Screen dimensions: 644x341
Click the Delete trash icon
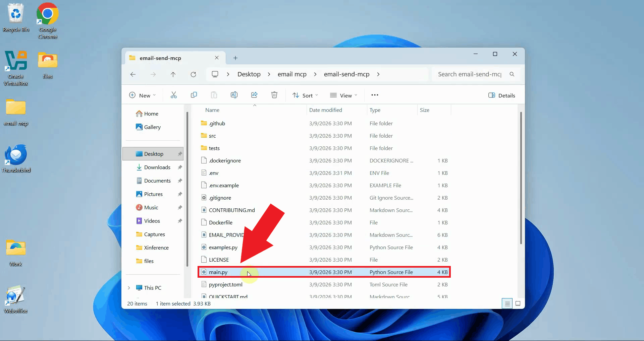click(x=274, y=95)
